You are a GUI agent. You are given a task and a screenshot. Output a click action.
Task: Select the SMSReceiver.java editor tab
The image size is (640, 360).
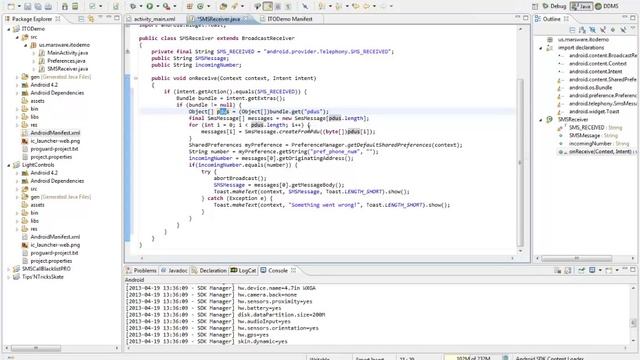[x=218, y=19]
